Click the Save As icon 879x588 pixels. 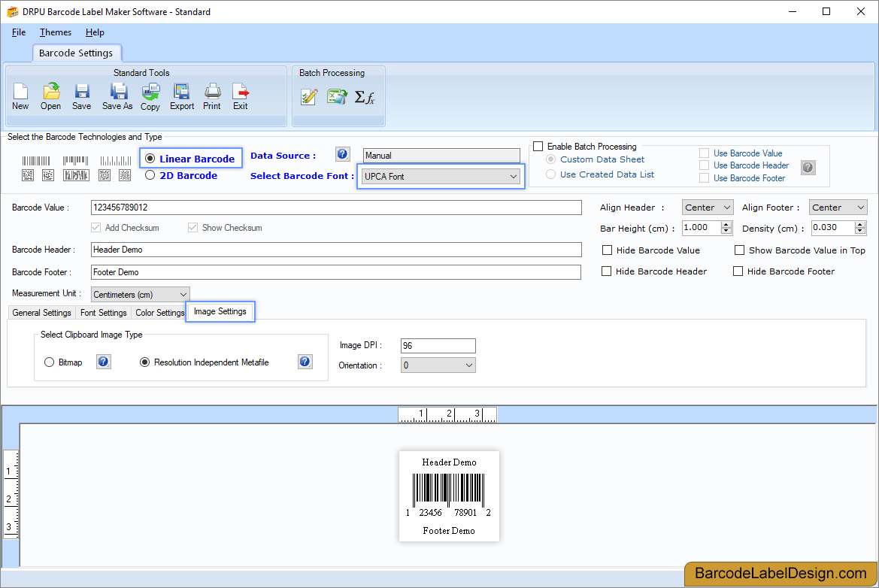coord(117,96)
